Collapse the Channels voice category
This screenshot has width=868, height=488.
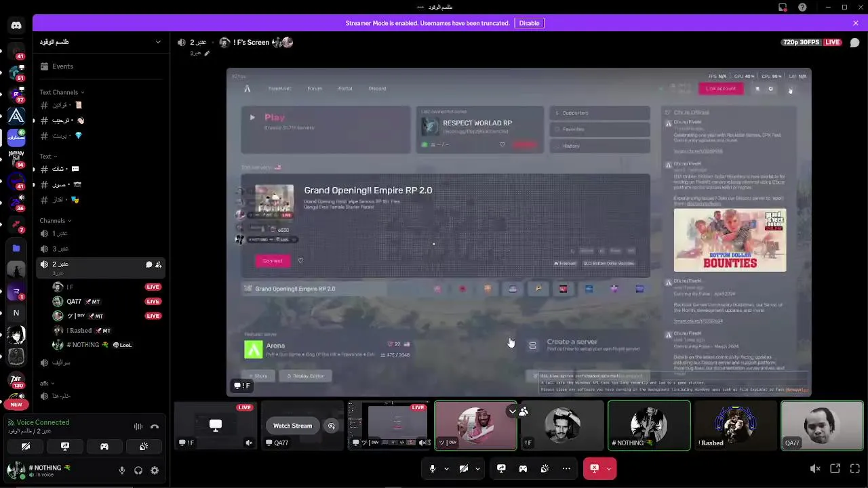[x=55, y=221]
